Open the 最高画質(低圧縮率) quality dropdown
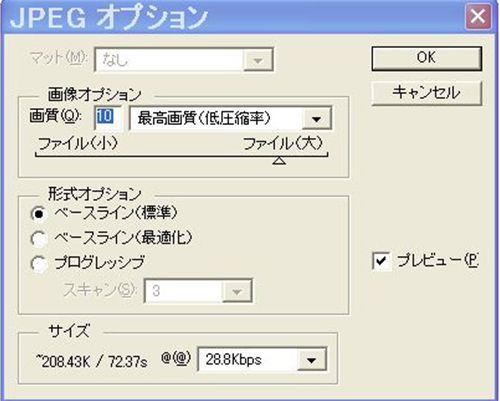Viewport: 500px width, 401px height. 317,119
